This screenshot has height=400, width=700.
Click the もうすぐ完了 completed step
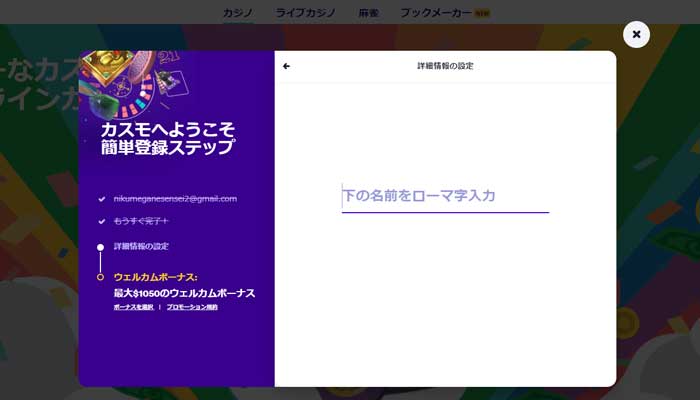(141, 221)
